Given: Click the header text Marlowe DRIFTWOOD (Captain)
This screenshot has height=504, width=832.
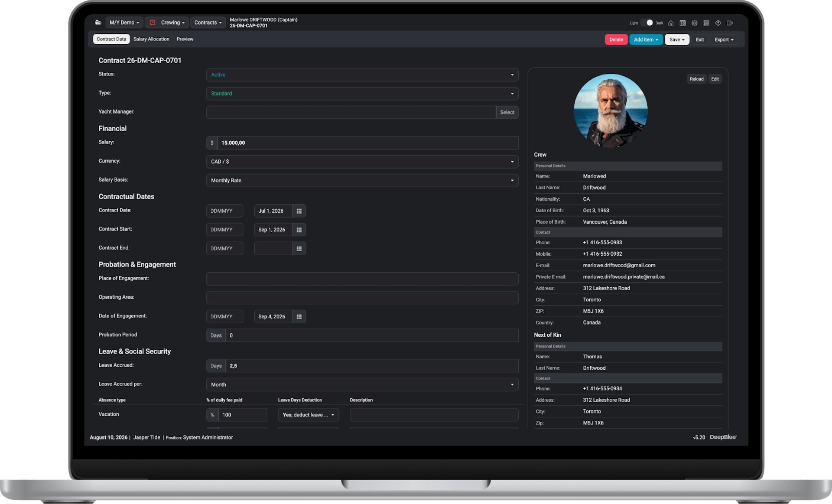Looking at the screenshot, I should [x=263, y=20].
